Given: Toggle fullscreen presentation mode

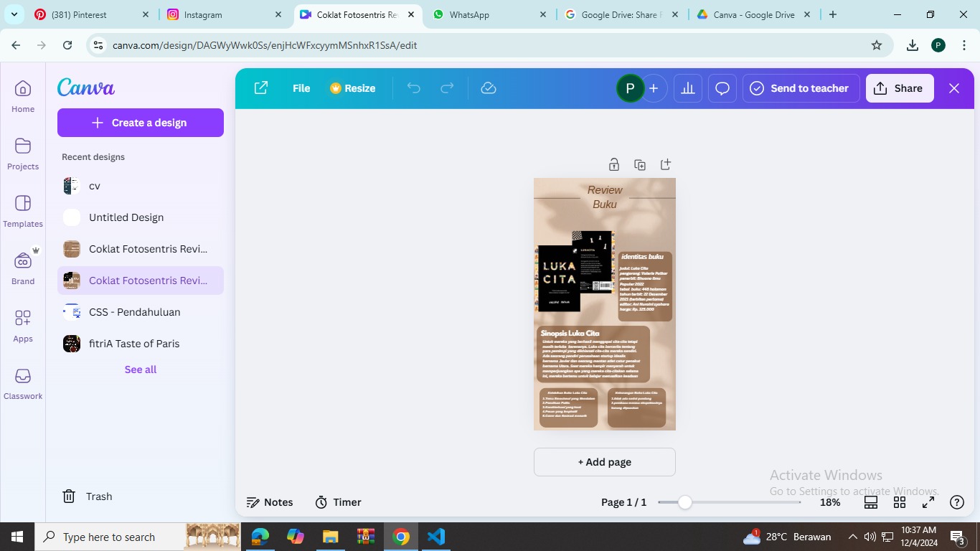Looking at the screenshot, I should pos(928,502).
